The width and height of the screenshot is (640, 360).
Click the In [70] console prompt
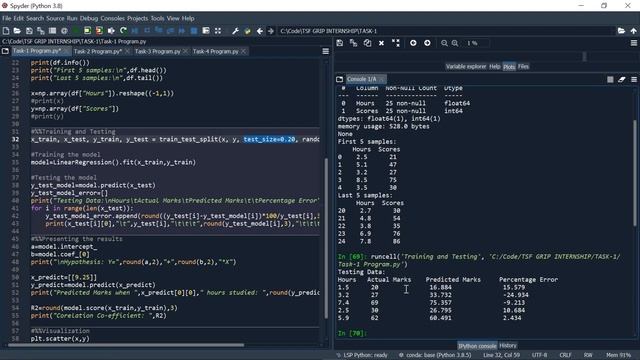(352, 333)
